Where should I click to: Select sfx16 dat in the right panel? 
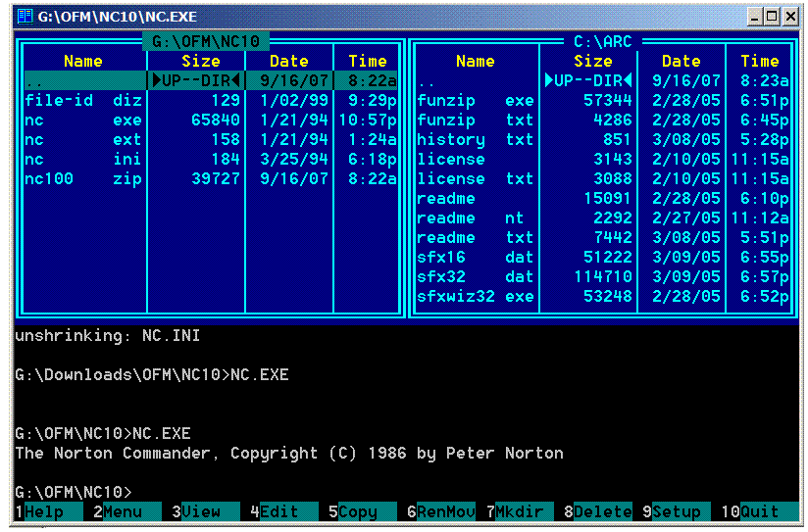tap(603, 257)
